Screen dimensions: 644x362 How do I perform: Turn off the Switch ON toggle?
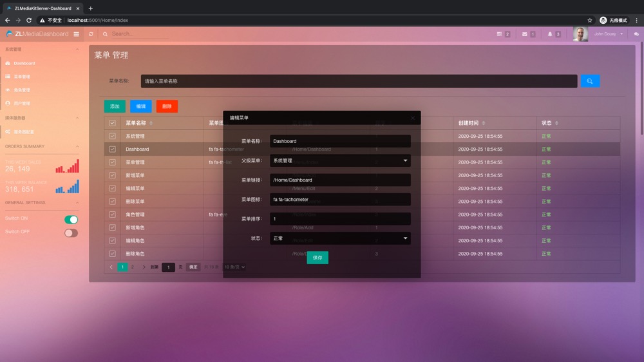click(71, 220)
